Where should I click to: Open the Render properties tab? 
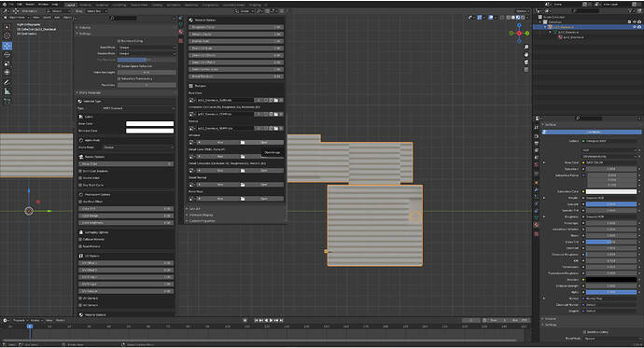pyautogui.click(x=537, y=136)
